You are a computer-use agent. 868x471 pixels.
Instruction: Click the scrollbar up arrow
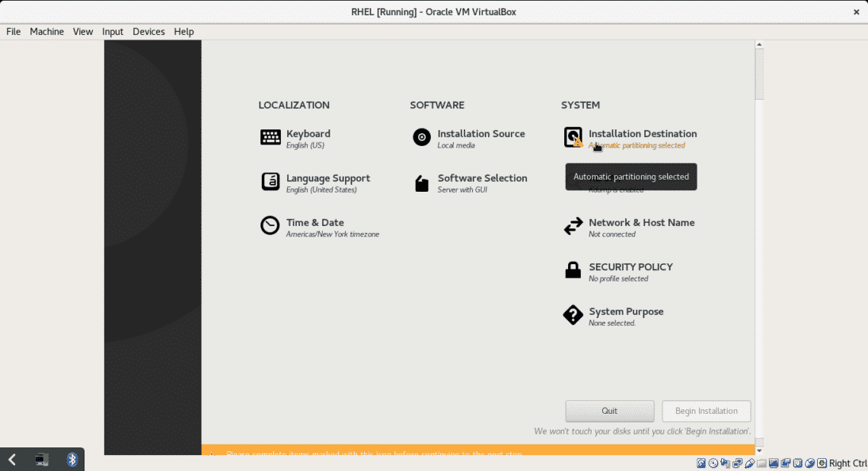pyautogui.click(x=759, y=44)
